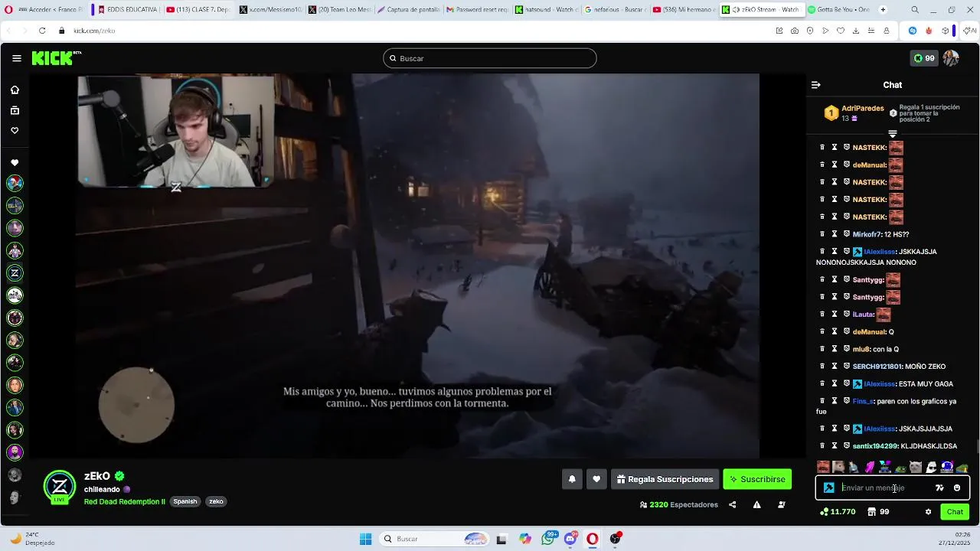The image size is (980, 551).
Task: Insert the laughing man emote from quick bar
Action: [x=823, y=467]
